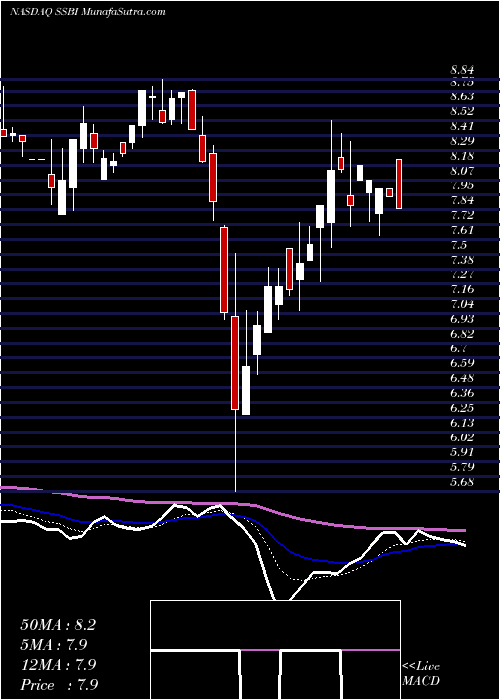The width and height of the screenshot is (500, 700).
Task: Click the 8.84 price axis label
Action: [462, 70]
